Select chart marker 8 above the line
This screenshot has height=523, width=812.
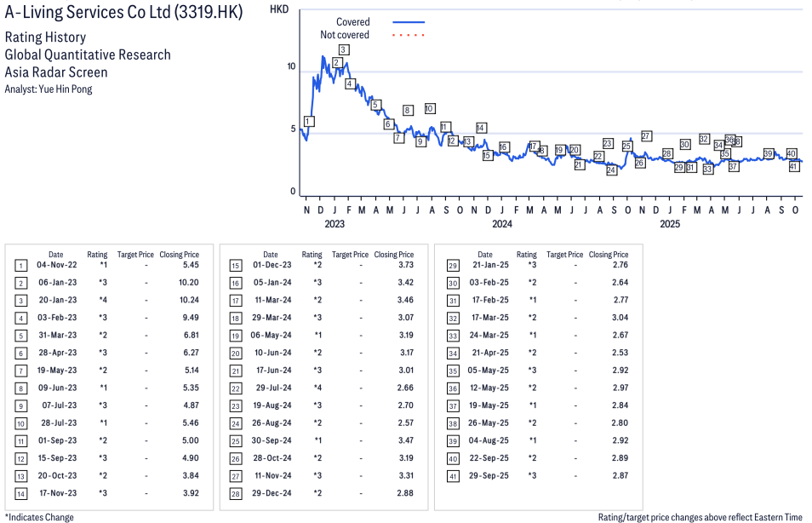click(408, 110)
